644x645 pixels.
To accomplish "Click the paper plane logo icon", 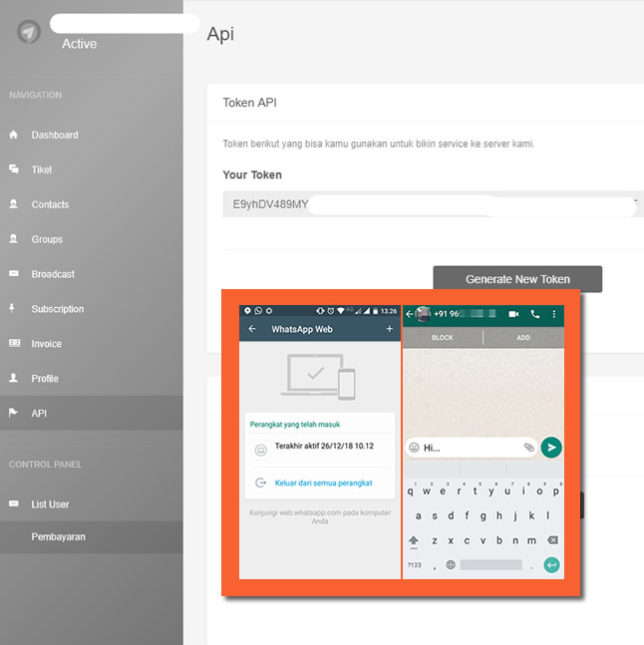I will (x=29, y=33).
